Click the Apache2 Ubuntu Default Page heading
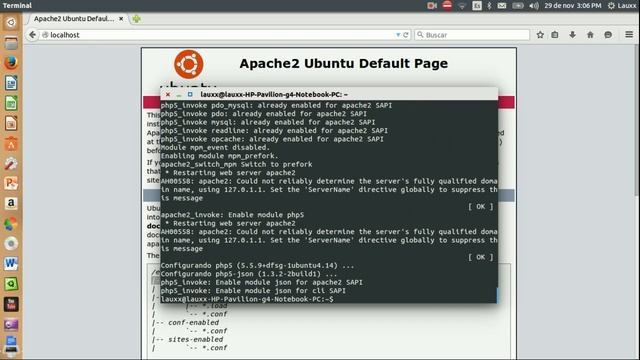 [343, 64]
